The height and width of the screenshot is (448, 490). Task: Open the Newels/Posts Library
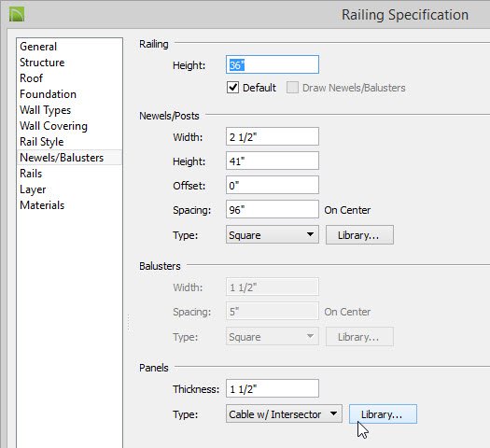point(359,234)
